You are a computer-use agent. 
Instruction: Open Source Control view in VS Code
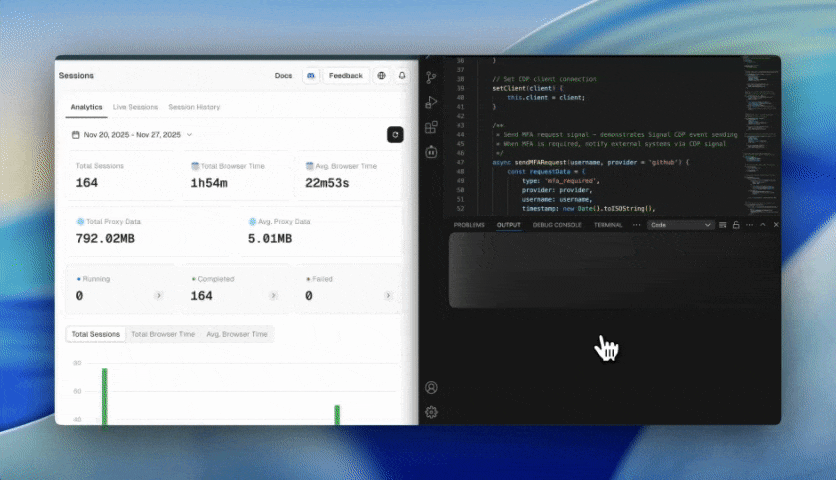tap(431, 77)
